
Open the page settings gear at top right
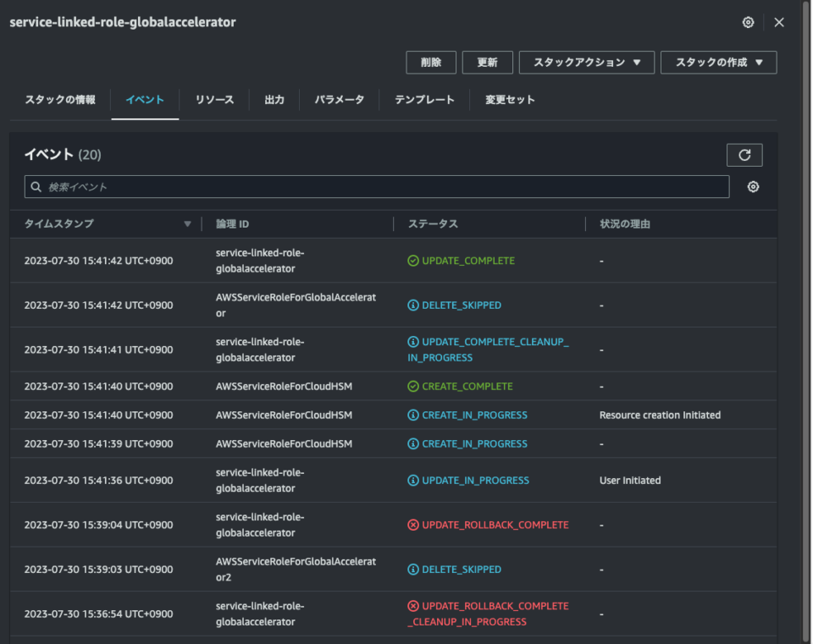pos(748,22)
